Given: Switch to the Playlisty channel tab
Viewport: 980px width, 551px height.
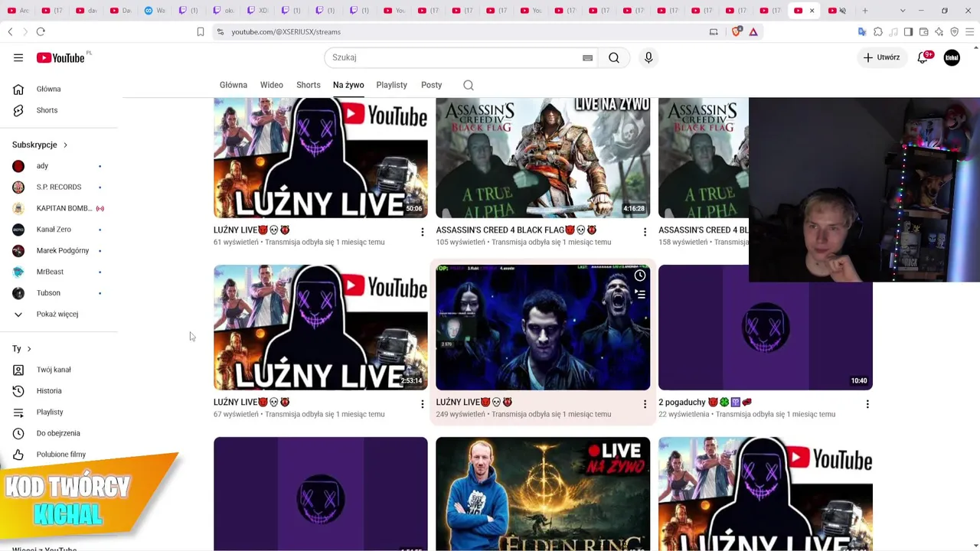Looking at the screenshot, I should 392,85.
